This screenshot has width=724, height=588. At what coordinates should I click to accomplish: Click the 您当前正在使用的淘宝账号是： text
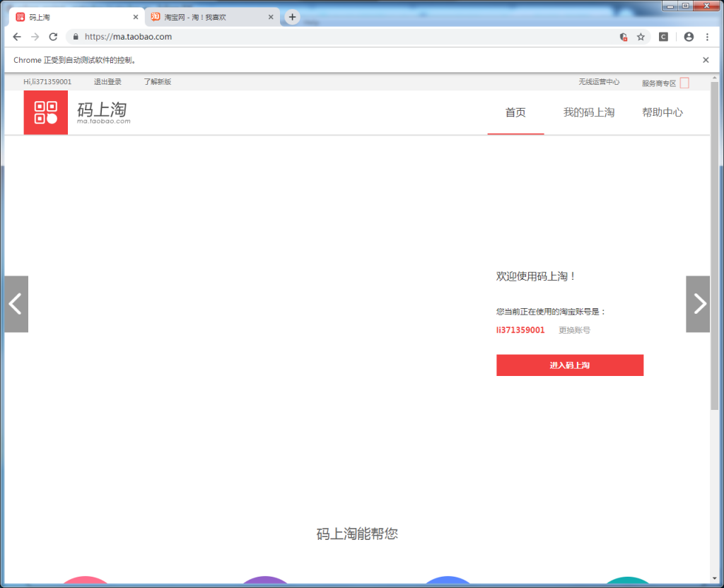(551, 312)
